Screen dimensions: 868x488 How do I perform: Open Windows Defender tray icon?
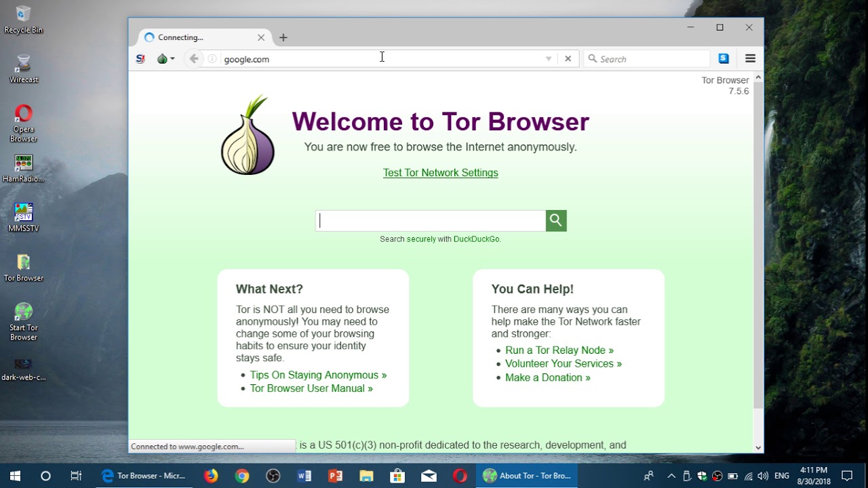[702, 476]
